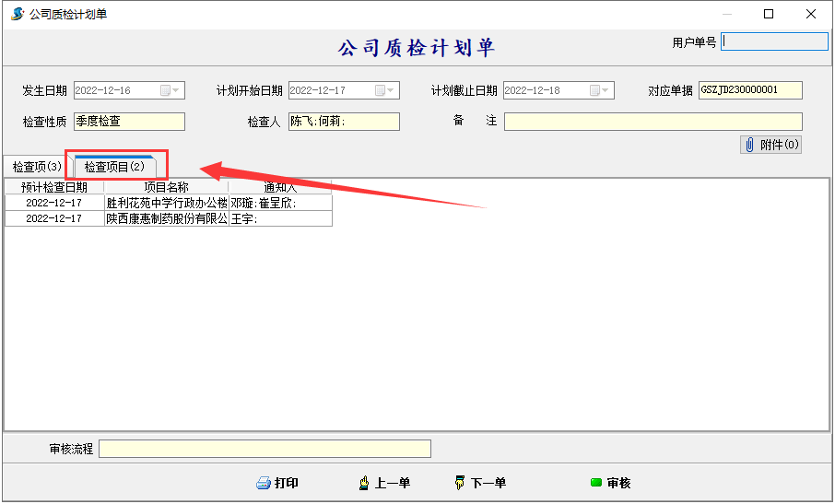
Task: Expand the 计划开始日期 date picker
Action: [x=391, y=90]
